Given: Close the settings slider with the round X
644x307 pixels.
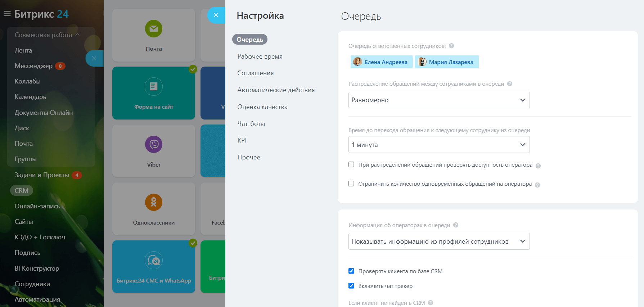Looking at the screenshot, I should point(216,15).
